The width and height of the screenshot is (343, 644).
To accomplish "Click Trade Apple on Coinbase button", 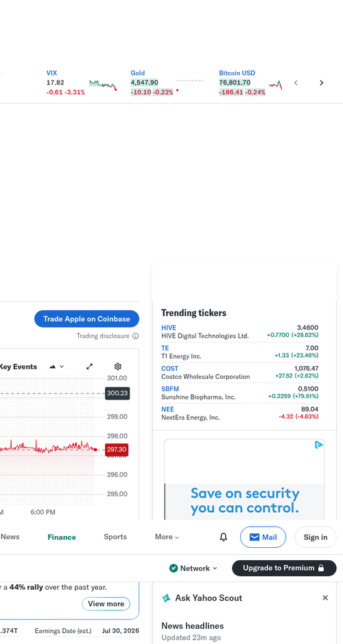I will point(86,319).
